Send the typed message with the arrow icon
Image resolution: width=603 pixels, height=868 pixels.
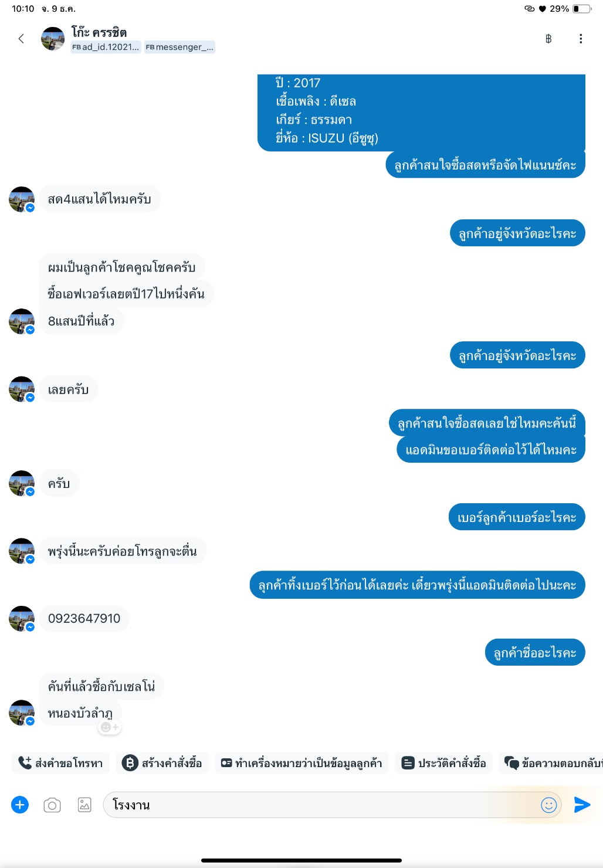[x=582, y=805]
